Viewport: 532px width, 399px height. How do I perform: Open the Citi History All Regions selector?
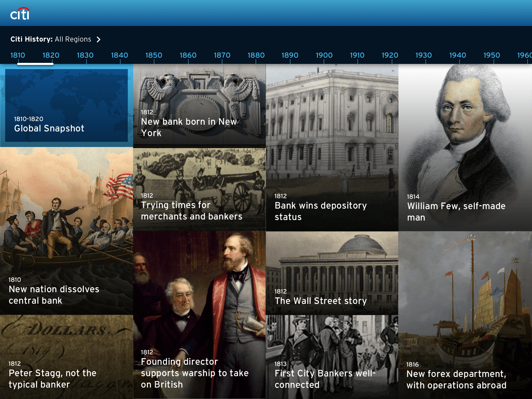[x=56, y=39]
